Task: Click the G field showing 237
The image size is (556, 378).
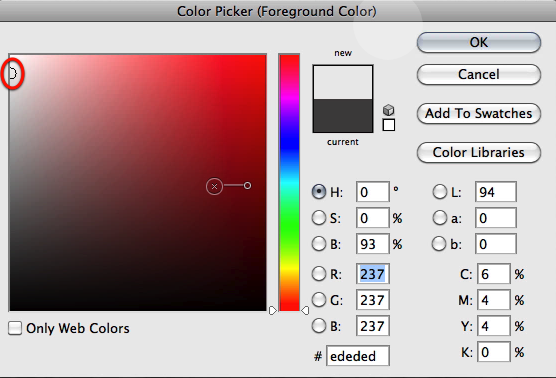Action: pos(373,300)
